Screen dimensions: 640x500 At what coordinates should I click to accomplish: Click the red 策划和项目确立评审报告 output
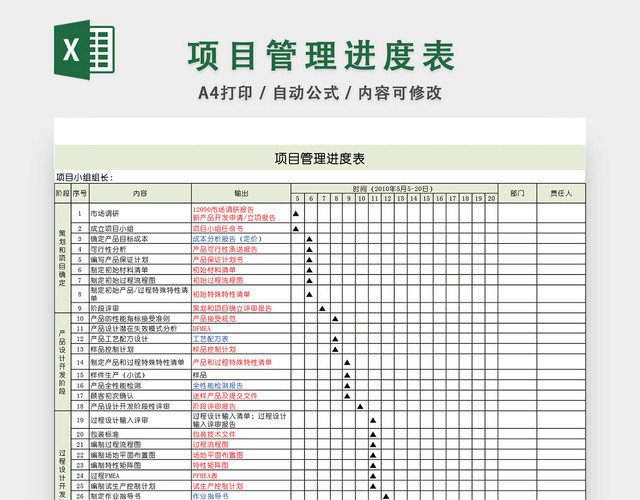click(x=232, y=308)
